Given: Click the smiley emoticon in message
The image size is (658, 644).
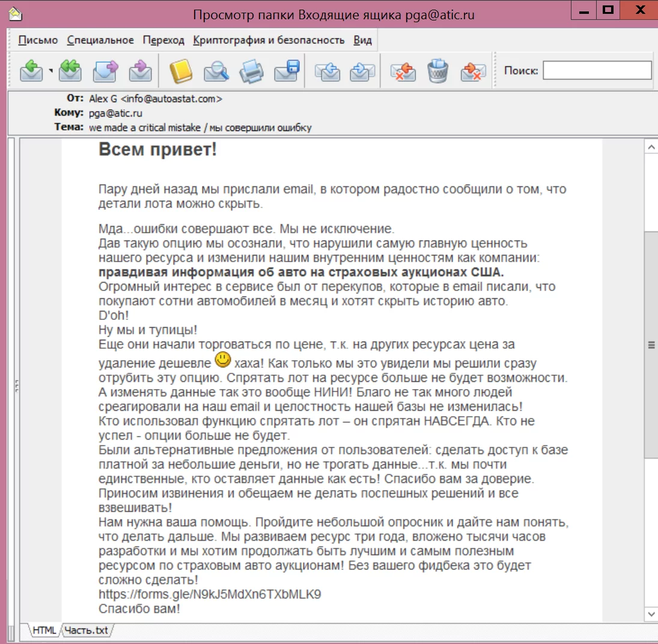Looking at the screenshot, I should click(x=223, y=360).
